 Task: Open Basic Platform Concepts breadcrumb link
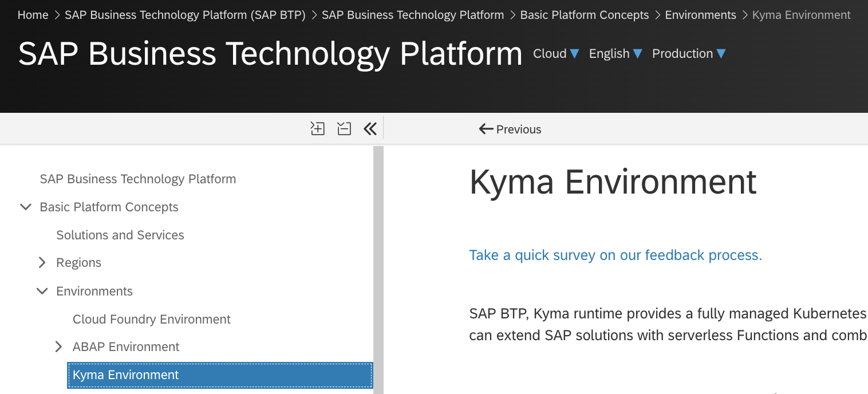click(x=585, y=15)
